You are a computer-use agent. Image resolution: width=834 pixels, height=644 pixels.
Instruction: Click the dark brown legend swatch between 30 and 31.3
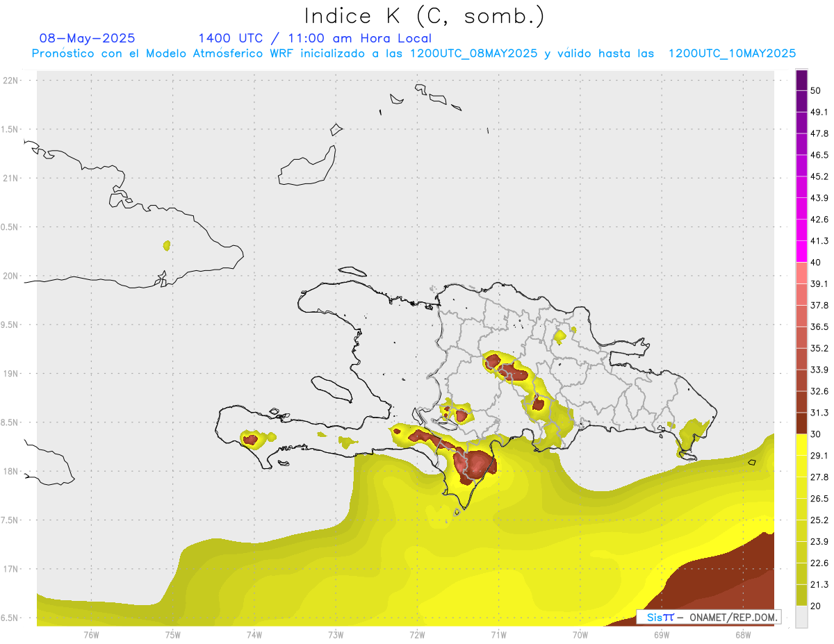(x=801, y=423)
